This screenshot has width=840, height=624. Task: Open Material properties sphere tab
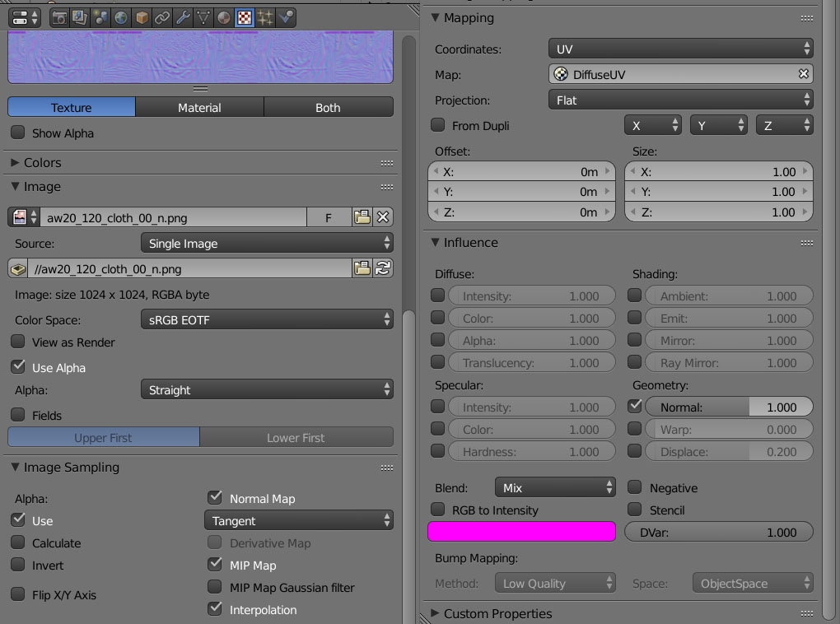pos(224,17)
